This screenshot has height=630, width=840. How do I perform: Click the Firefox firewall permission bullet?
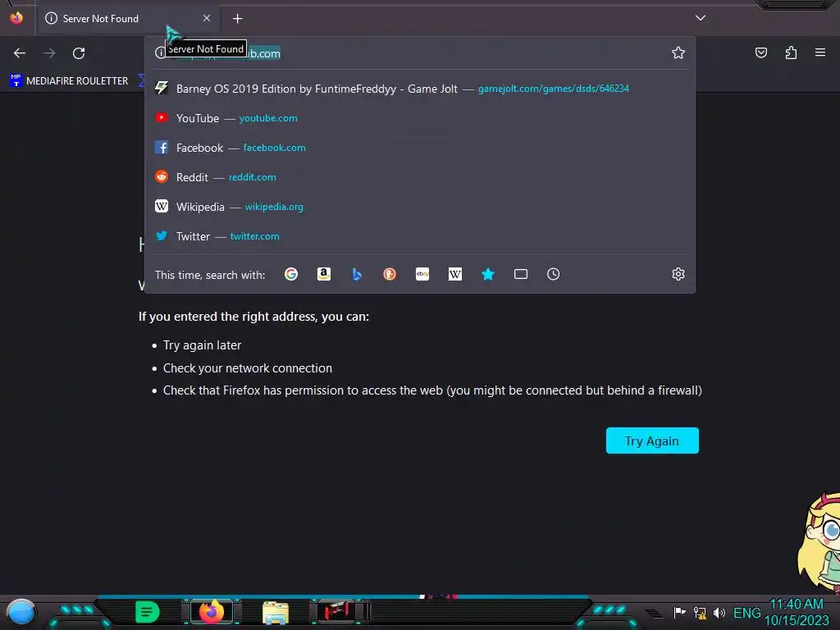(432, 390)
